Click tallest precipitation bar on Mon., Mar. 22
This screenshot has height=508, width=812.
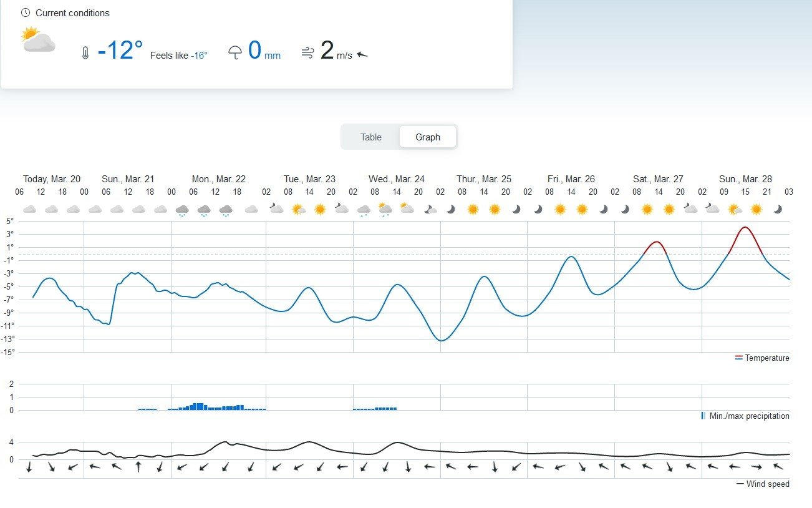click(197, 406)
